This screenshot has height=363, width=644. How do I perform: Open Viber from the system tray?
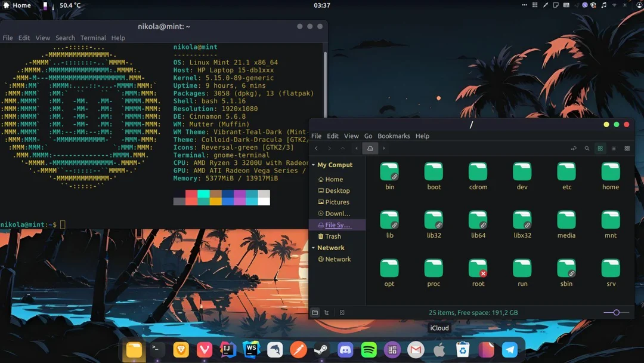[585, 5]
